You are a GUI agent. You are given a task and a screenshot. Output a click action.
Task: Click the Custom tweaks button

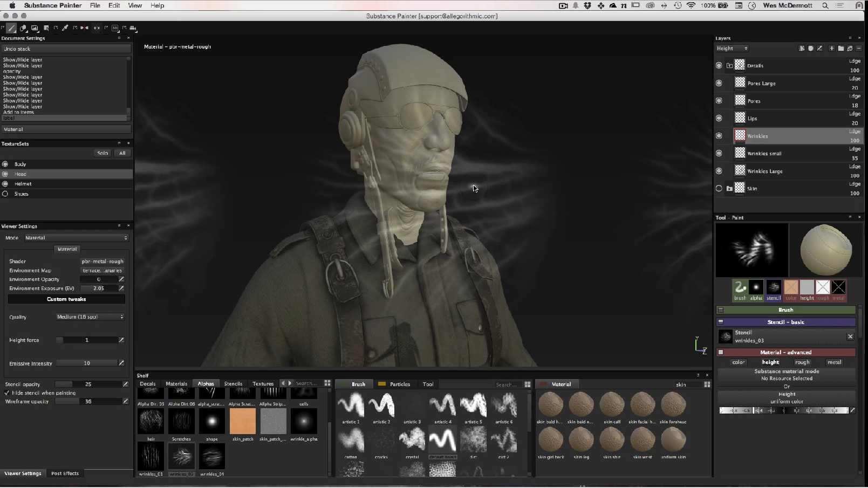[66, 299]
